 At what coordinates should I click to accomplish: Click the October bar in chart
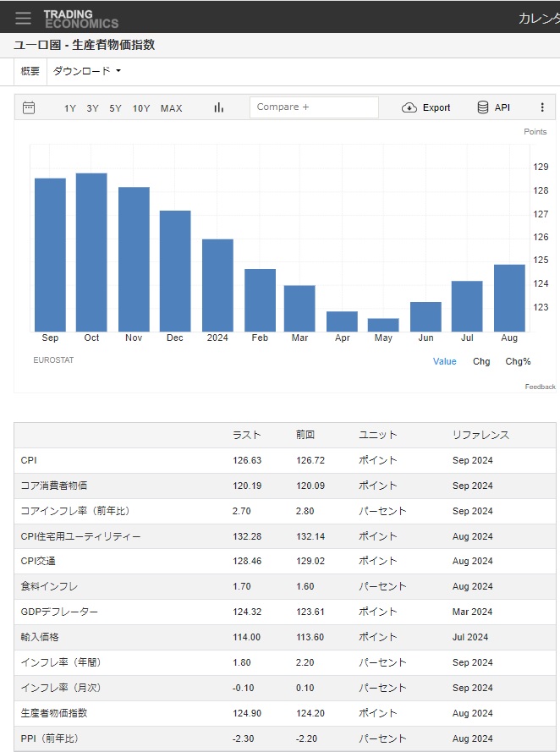(91, 252)
